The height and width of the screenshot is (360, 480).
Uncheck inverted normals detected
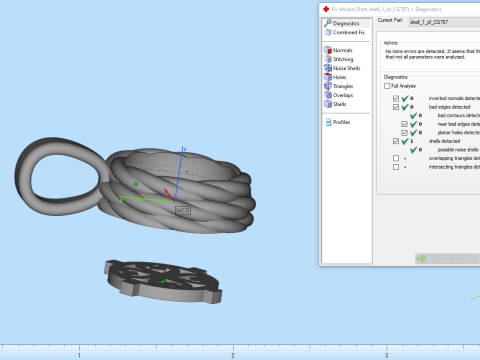click(x=396, y=98)
